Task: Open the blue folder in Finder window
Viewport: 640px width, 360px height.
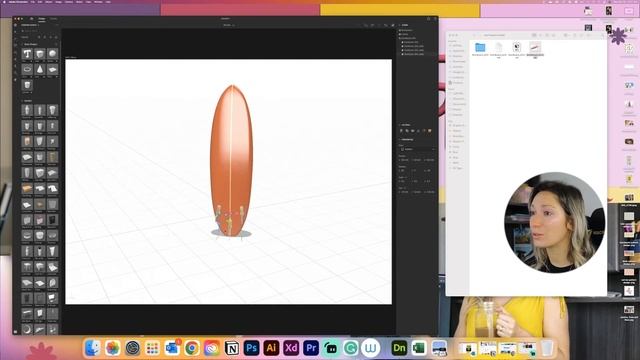Action: [480, 47]
